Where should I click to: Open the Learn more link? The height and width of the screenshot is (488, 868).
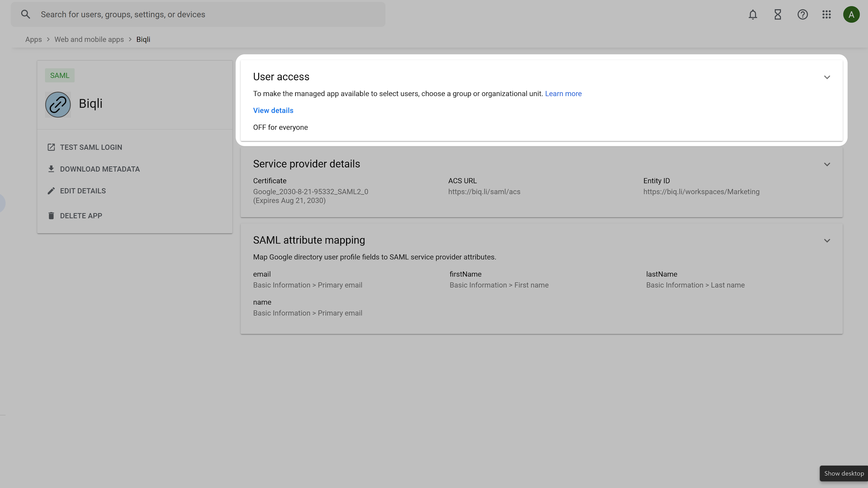(x=563, y=94)
